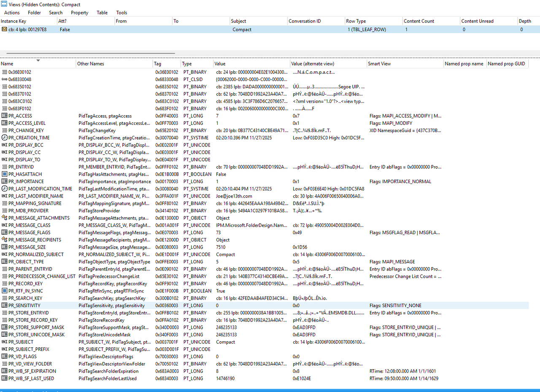The image size is (540, 392).
Task: Click the Compact value in the PR_SUBJECT row
Action: 226,342
